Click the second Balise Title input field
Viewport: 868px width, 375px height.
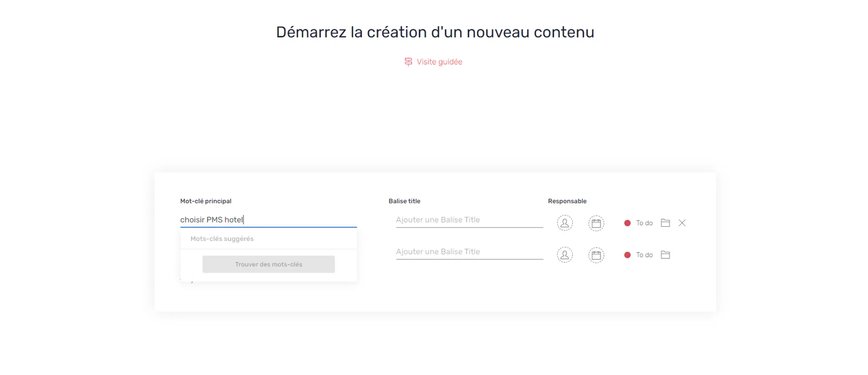tap(469, 252)
